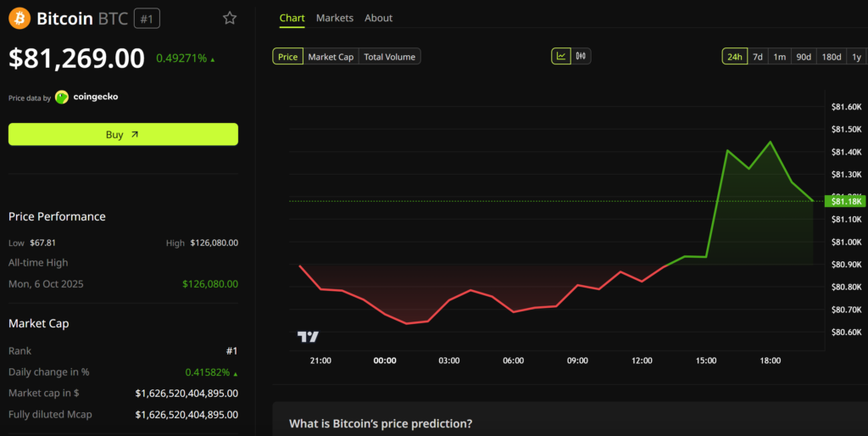Select the 90d time range
868x436 pixels.
[804, 57]
